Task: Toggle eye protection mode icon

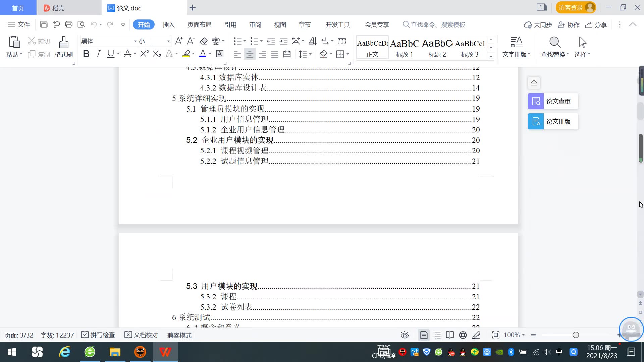Action: pyautogui.click(x=405, y=335)
